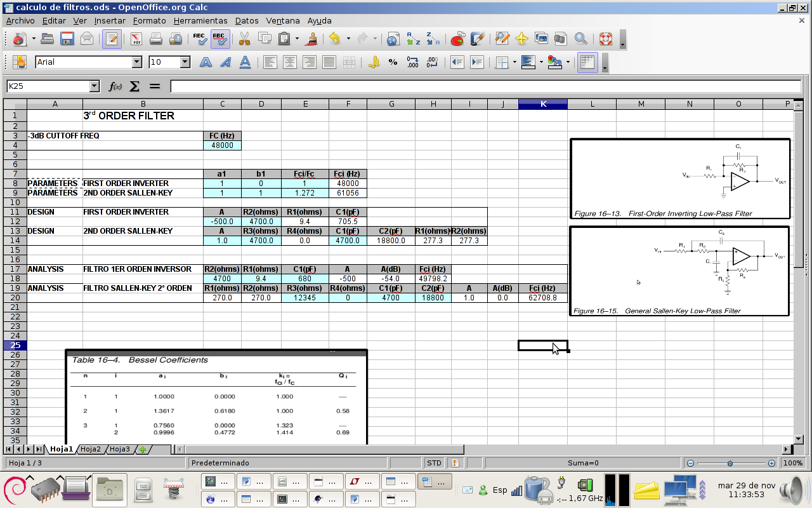This screenshot has height=508, width=812.
Task: Open the Name Box dropdown
Action: (95, 86)
